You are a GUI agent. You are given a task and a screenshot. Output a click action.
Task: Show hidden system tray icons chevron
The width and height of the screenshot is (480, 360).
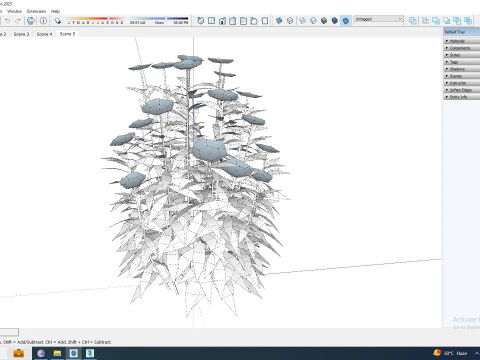click(x=477, y=353)
